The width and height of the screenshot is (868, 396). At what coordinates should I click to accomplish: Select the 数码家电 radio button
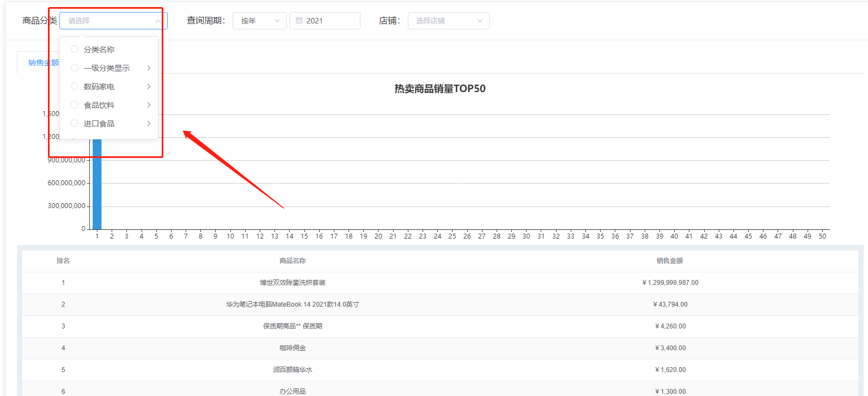pos(75,86)
